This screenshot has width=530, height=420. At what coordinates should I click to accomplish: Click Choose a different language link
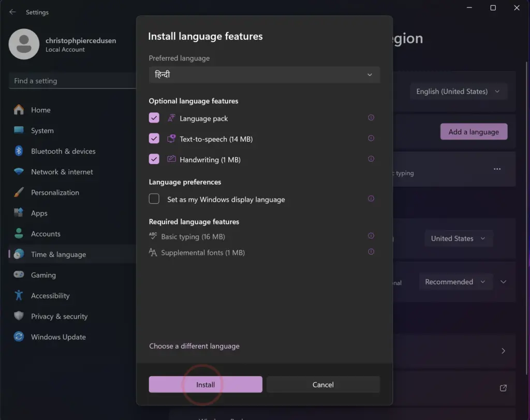coord(194,346)
